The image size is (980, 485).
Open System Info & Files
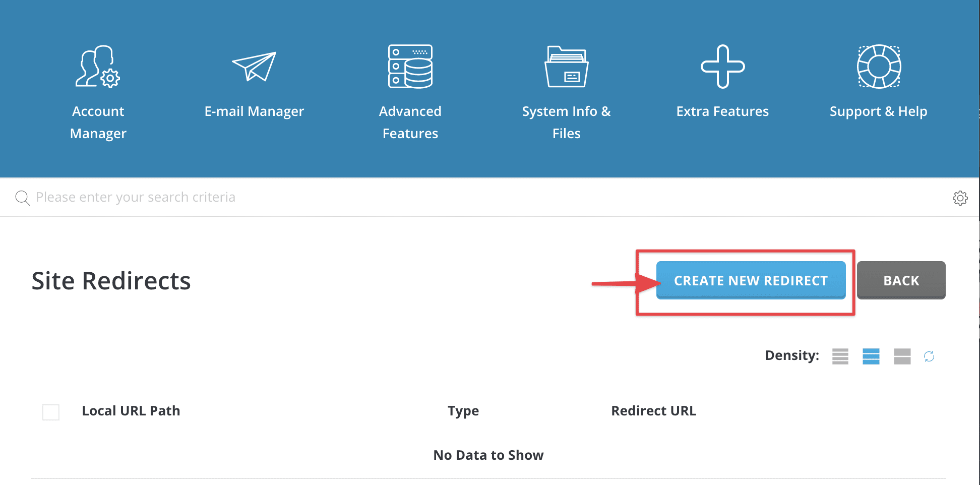[x=566, y=91]
